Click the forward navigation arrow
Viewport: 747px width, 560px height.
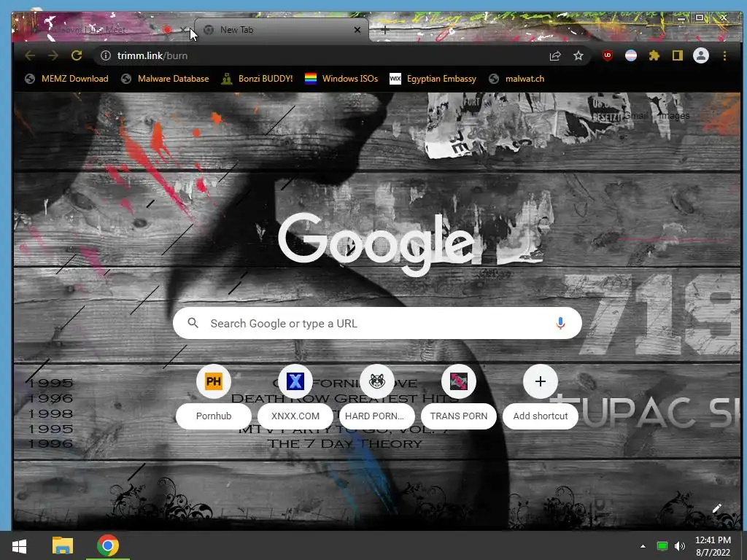pyautogui.click(x=53, y=55)
